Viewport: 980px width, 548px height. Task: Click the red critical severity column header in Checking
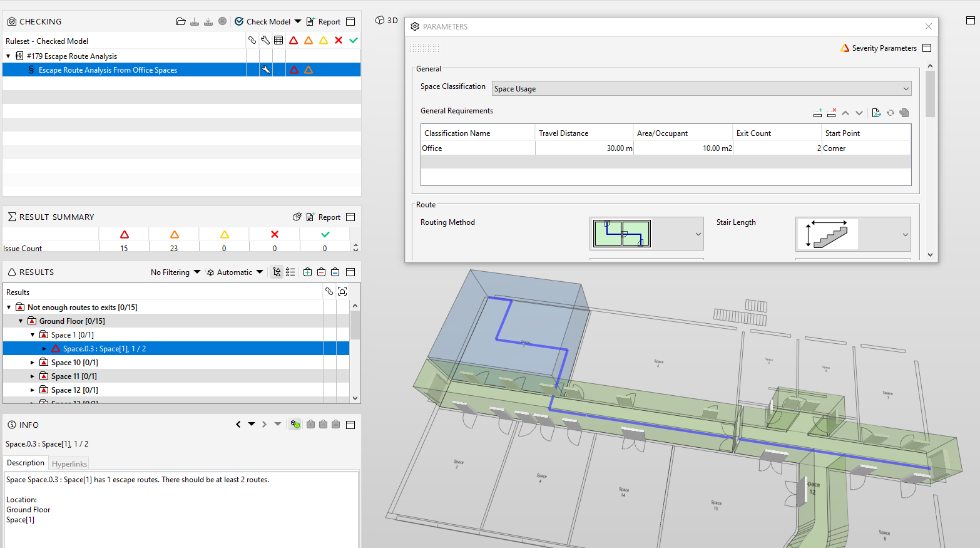[x=293, y=40]
